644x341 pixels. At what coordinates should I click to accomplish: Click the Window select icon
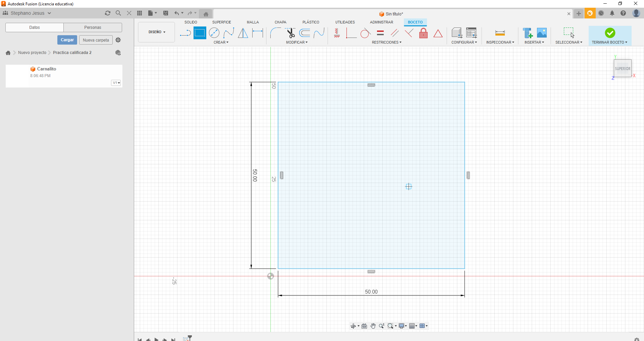[569, 33]
